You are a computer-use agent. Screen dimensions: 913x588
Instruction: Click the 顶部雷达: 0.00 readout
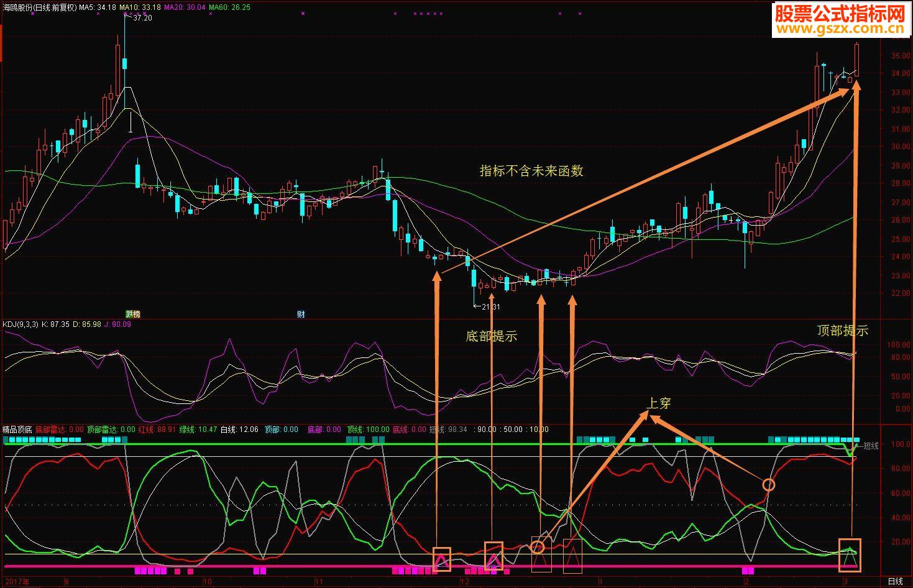[x=111, y=430]
